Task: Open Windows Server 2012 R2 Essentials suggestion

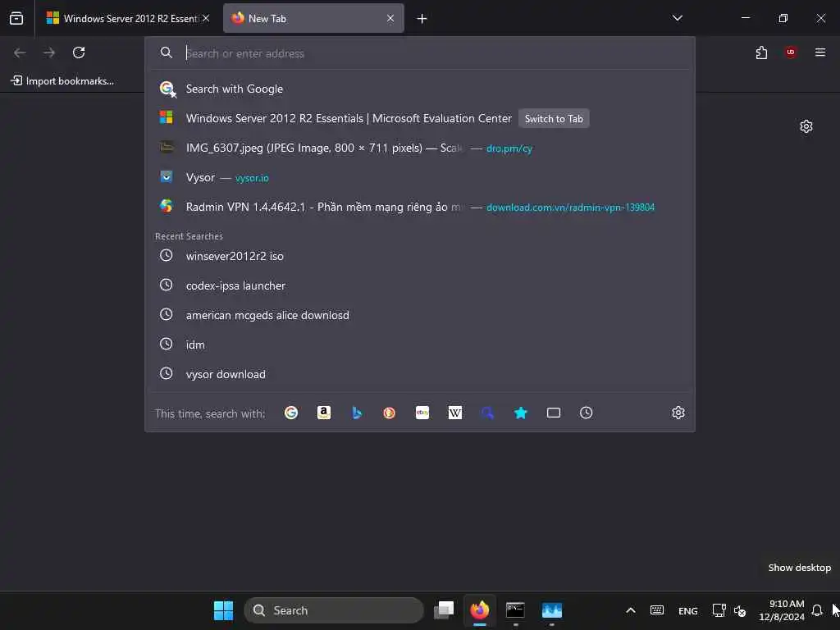Action: pos(420,118)
